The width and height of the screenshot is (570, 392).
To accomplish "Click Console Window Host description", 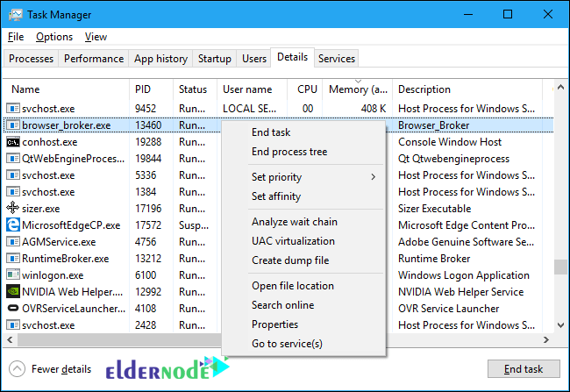I will [x=450, y=142].
